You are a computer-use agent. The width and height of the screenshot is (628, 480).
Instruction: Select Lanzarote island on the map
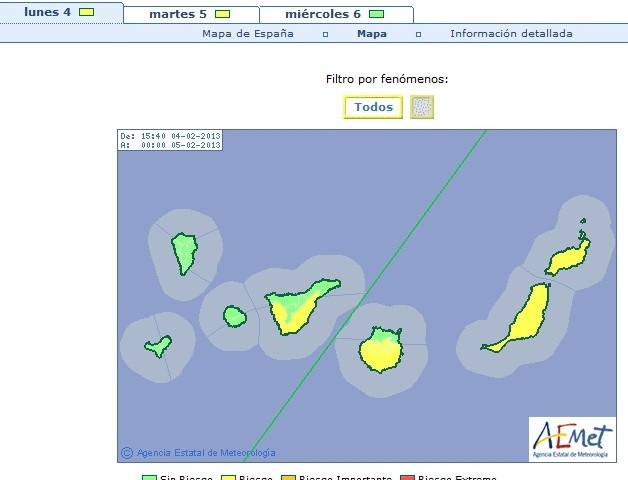point(567,255)
